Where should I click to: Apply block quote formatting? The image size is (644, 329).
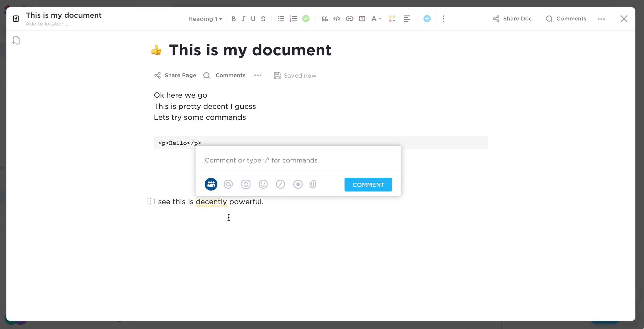(x=324, y=19)
